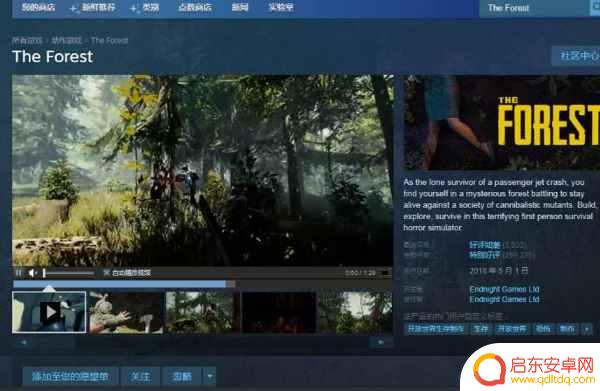Click the Follow (关注) button
This screenshot has width=600, height=391.
tap(140, 376)
